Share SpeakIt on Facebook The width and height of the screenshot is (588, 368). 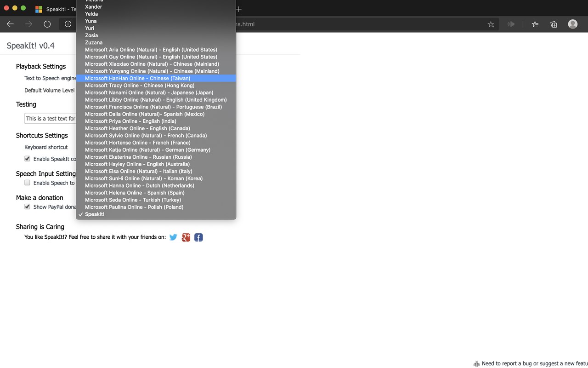click(198, 237)
